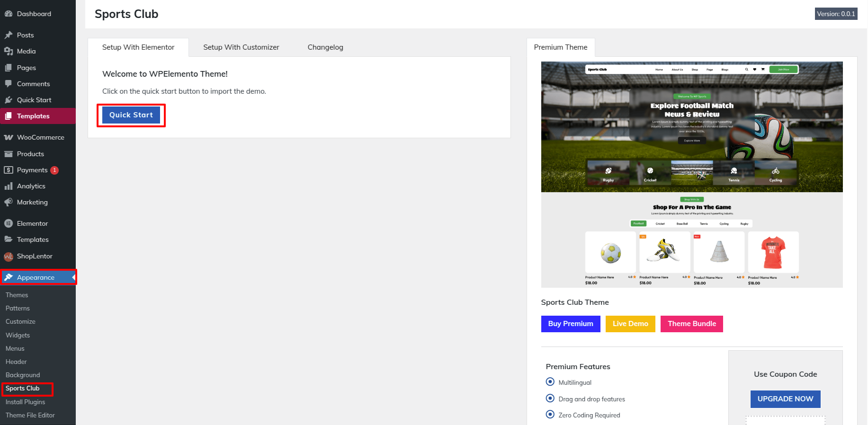Viewport: 868px width, 425px height.
Task: Click the Appearance paintbrush icon
Action: [x=9, y=277]
